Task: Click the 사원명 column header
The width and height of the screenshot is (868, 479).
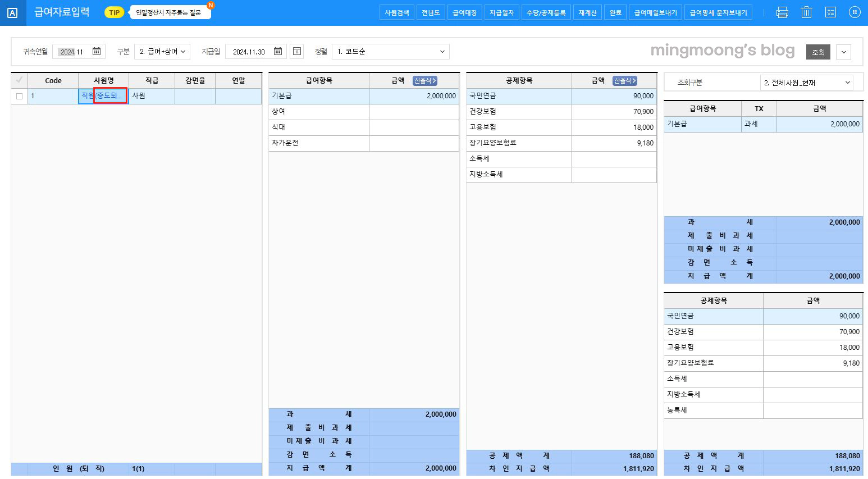Action: click(x=104, y=80)
